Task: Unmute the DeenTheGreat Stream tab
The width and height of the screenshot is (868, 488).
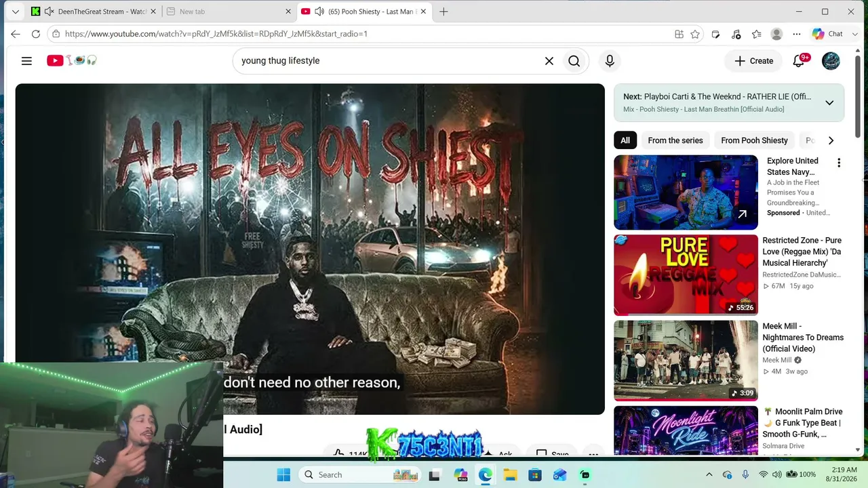Action: [49, 12]
